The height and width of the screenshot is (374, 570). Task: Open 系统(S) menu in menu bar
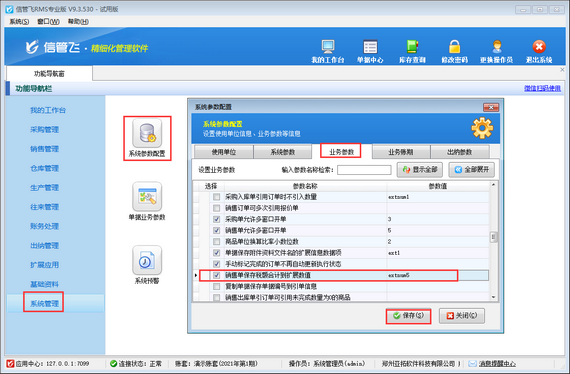click(x=19, y=22)
